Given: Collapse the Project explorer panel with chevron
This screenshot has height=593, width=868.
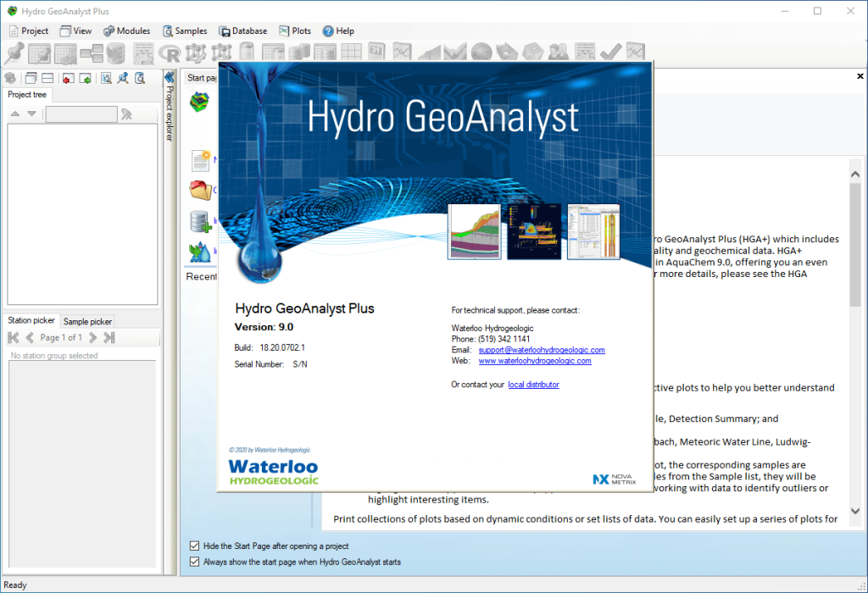Looking at the screenshot, I should point(169,77).
